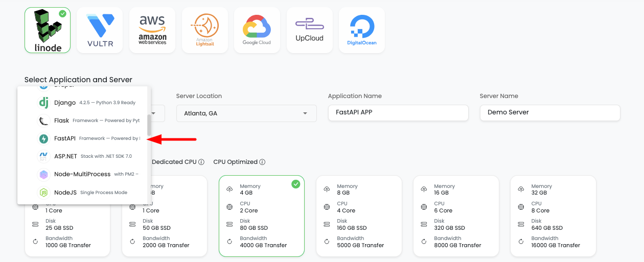Click the '8 Core' text
Viewport: 644px width, 262px height.
coord(540,210)
